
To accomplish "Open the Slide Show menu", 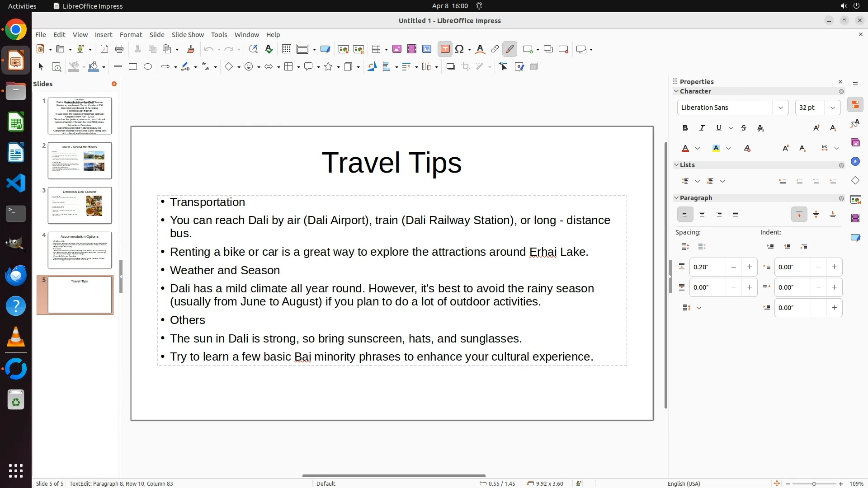I will point(188,35).
